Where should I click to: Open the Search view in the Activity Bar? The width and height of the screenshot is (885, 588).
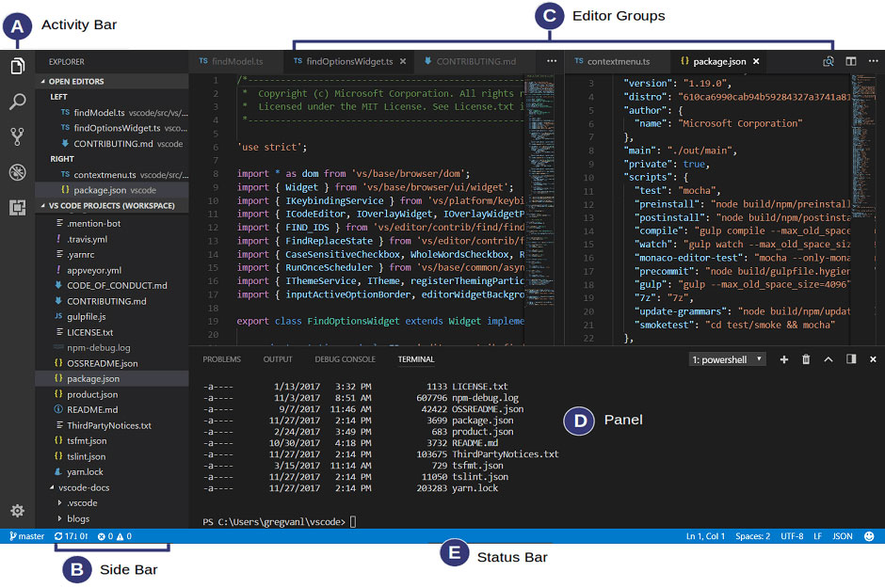coord(16,101)
